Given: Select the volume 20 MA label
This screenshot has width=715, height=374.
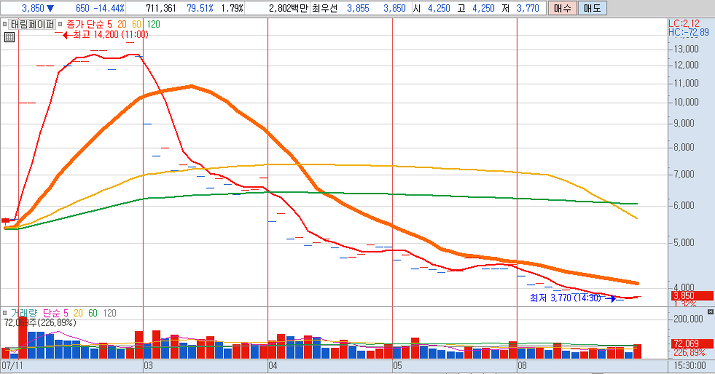Looking at the screenshot, I should (x=78, y=313).
